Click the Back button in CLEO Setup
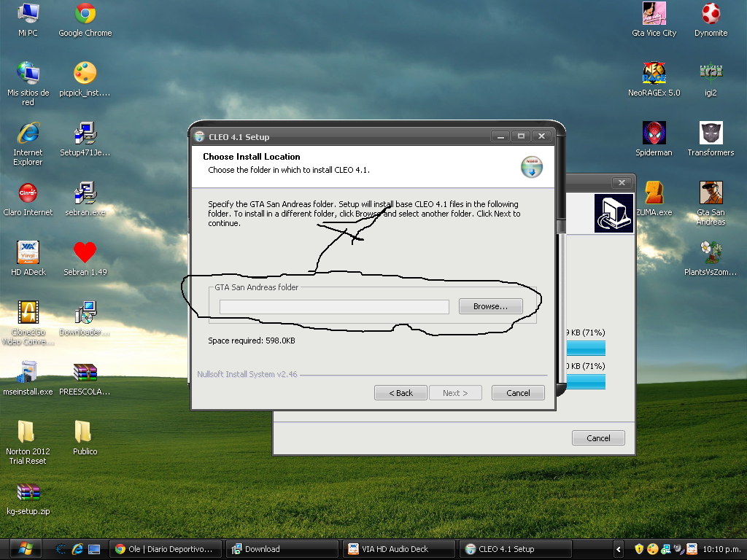The image size is (747, 560). pos(400,393)
